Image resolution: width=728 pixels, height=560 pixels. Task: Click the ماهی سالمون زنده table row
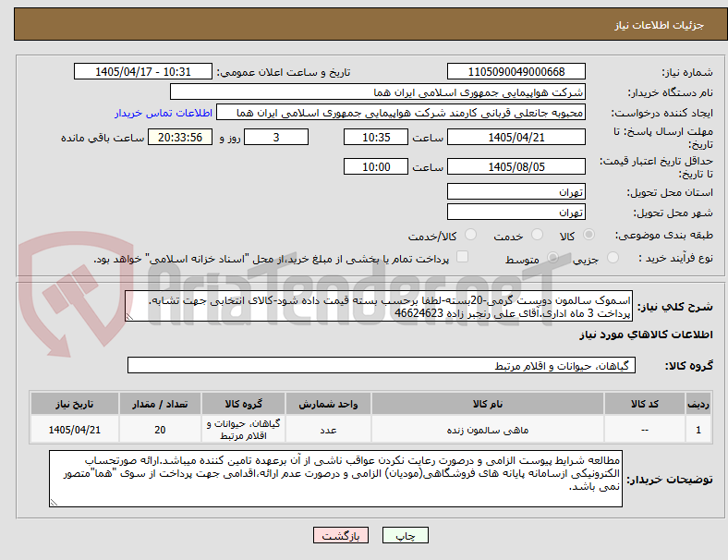pyautogui.click(x=370, y=430)
